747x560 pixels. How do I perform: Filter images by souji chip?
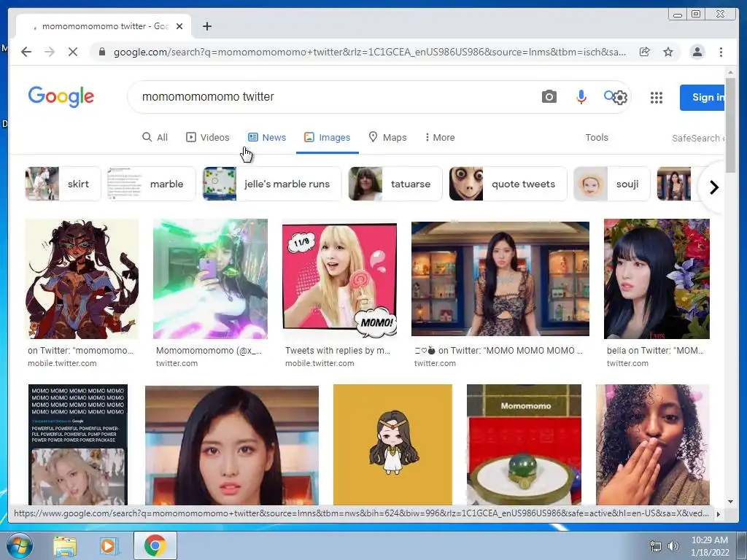(x=612, y=184)
